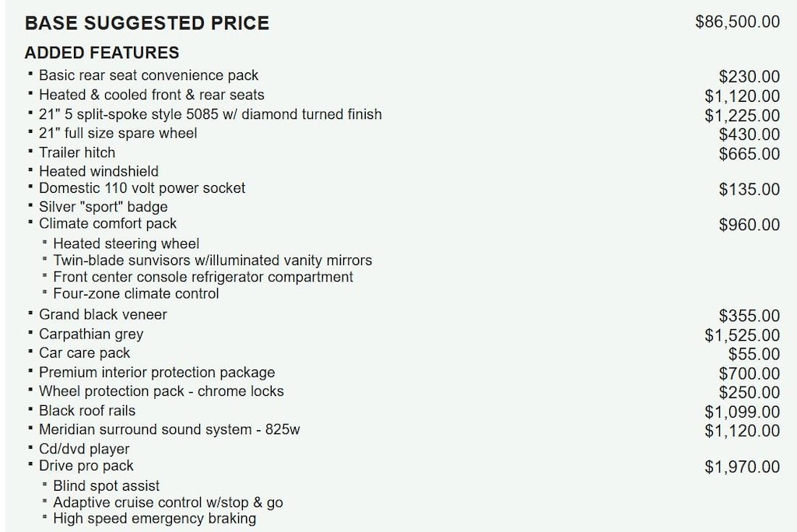Click the $86,500.00 base price
The image size is (797, 532).
click(737, 22)
